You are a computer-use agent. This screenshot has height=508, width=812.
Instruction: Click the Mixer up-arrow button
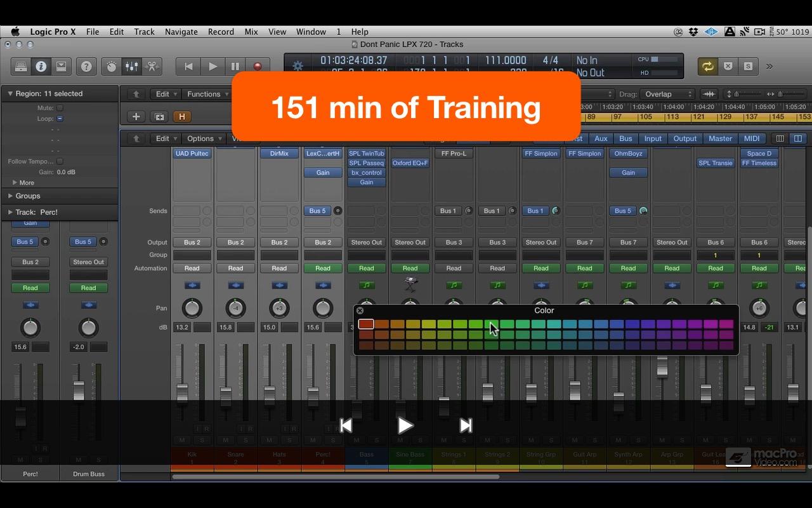[x=136, y=138]
